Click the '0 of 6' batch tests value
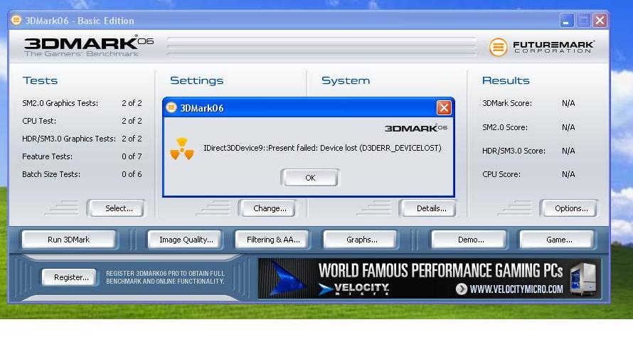Screen dimensions: 633x364 pyautogui.click(x=132, y=174)
